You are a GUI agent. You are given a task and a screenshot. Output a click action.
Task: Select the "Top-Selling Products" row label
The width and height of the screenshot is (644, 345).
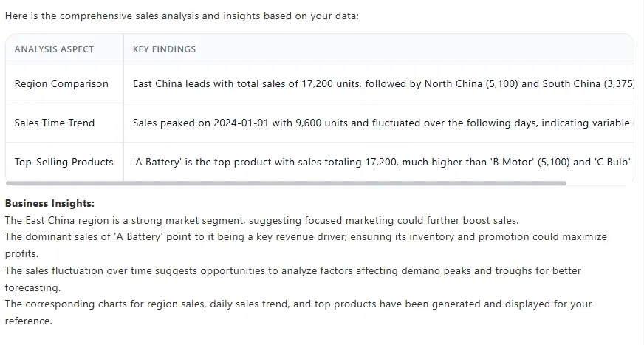tap(64, 162)
